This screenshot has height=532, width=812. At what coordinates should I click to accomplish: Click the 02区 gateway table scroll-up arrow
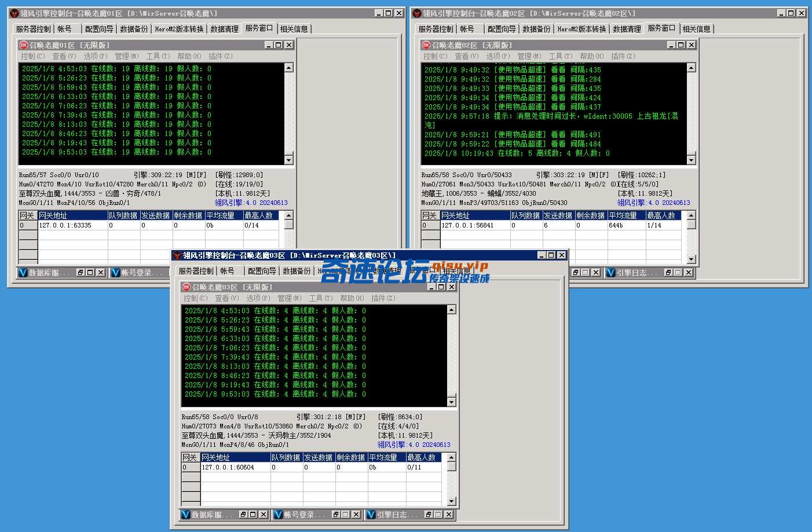click(691, 215)
